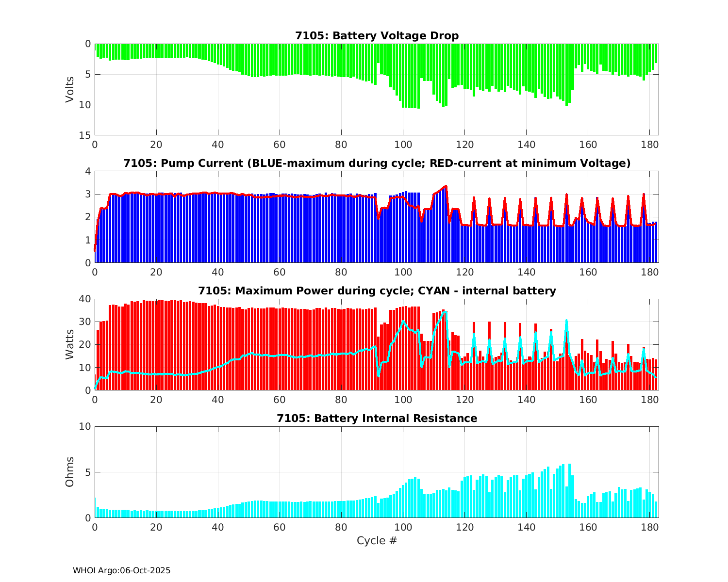This screenshot has height=582, width=728.
Task: Click the 'Pump Current' chart title
Action: click(377, 163)
